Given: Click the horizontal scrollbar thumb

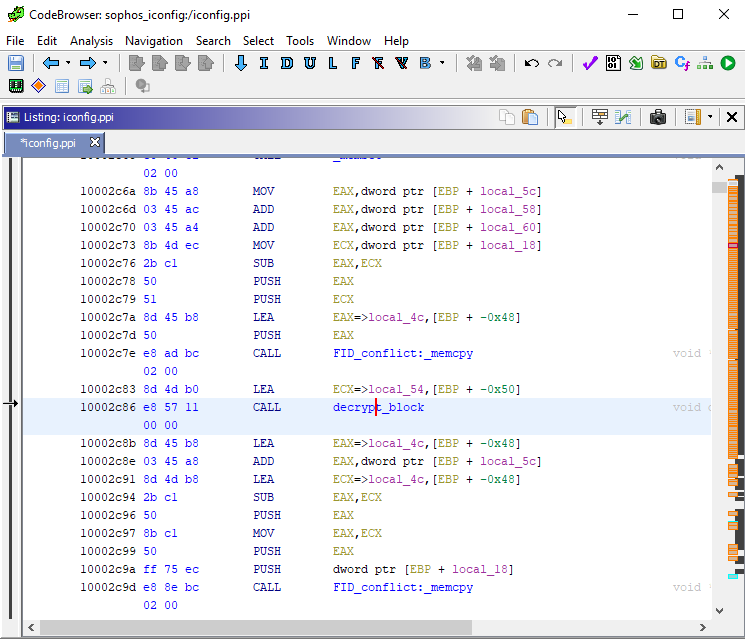Looking at the screenshot, I should pyautogui.click(x=256, y=628).
